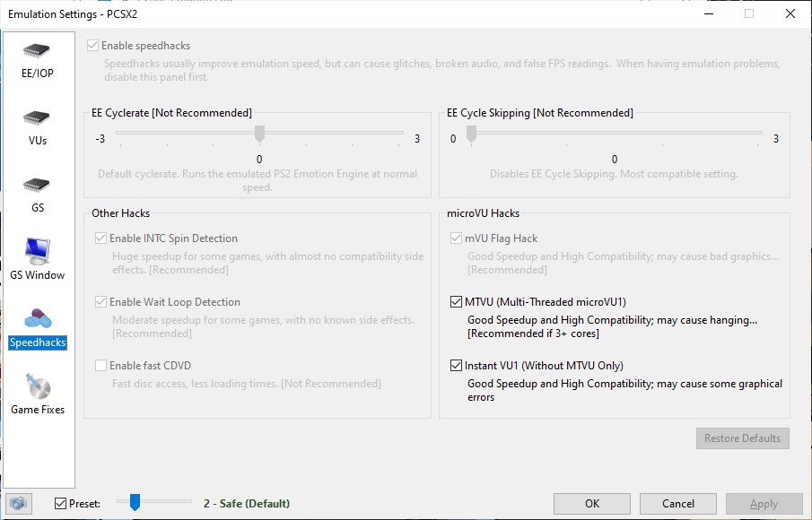Click the "EE Cycle Skipping [Not Recommended]" group title
The height and width of the screenshot is (520, 812).
point(539,113)
